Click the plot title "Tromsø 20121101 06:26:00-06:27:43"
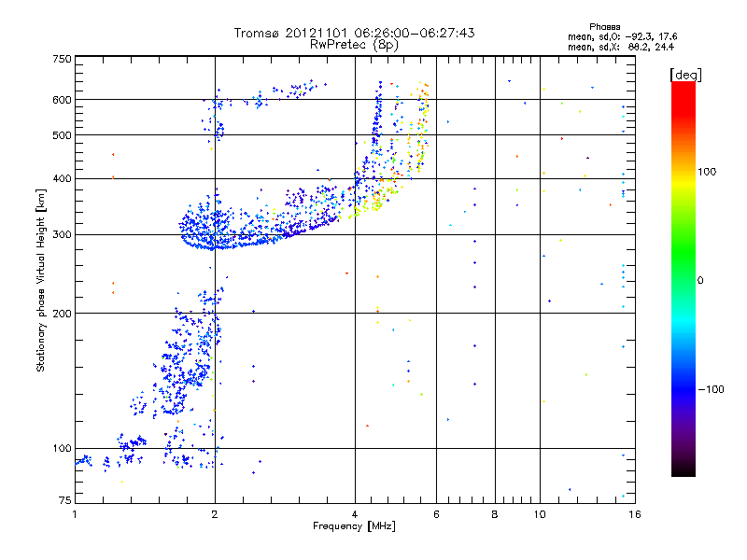 [354, 33]
